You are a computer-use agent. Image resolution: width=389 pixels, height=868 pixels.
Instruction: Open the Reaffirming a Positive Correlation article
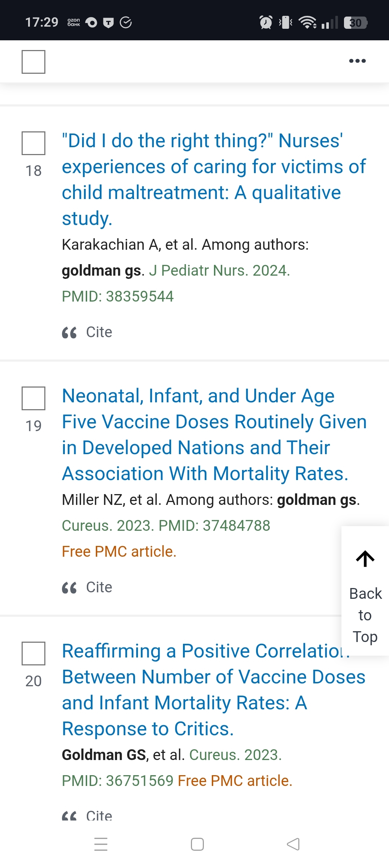point(213,690)
